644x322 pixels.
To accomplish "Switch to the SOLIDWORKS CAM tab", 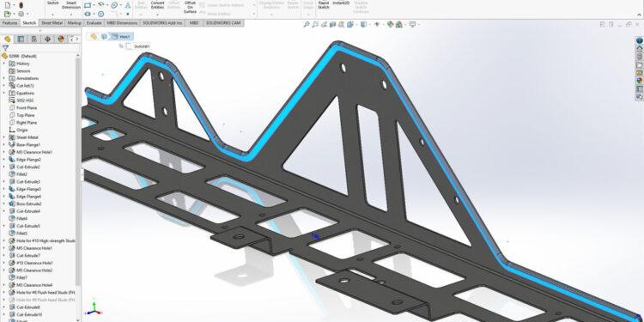I will click(223, 23).
